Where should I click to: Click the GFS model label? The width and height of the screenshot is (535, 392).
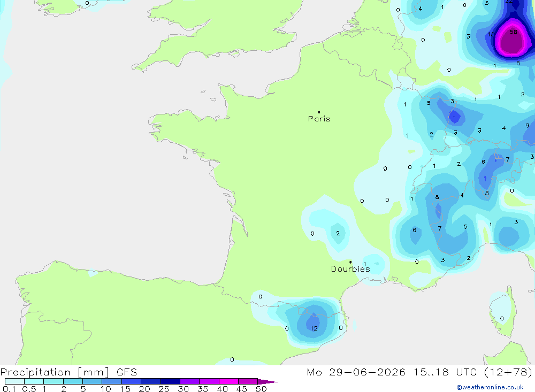coord(127,372)
